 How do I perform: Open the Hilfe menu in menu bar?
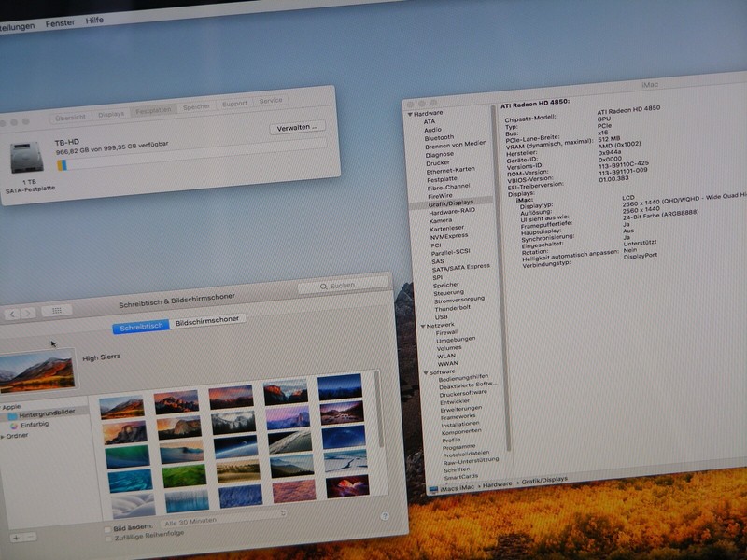[94, 20]
